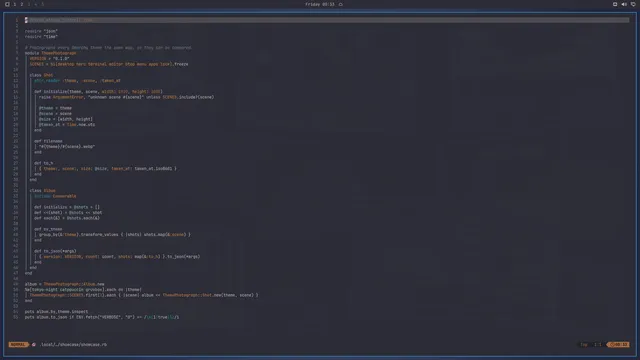The image size is (640, 360).
Task: Click the attr_reader line
Action: point(77,80)
